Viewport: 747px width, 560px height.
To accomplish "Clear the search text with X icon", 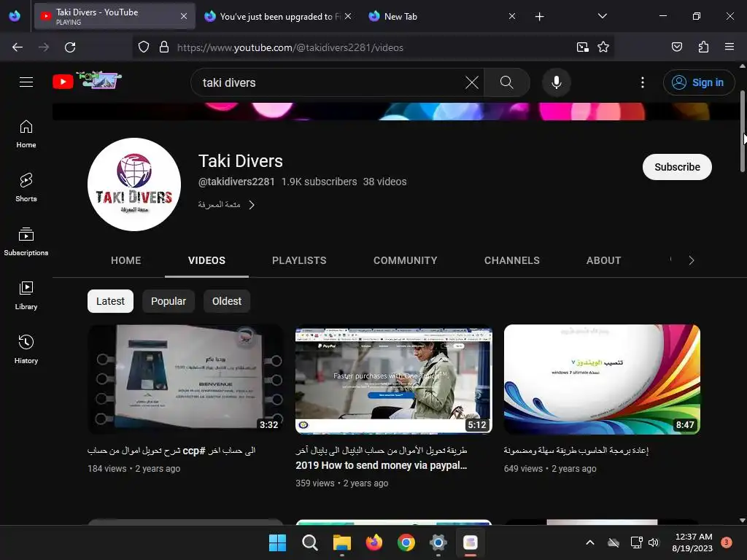I will click(472, 82).
